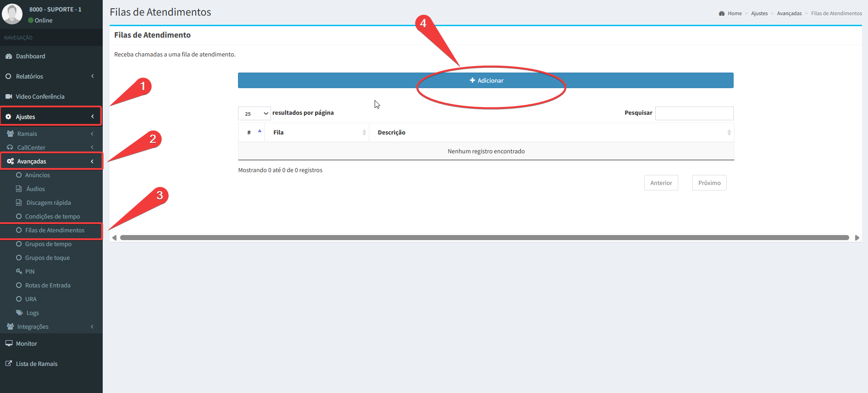Click the Monitor screen icon in sidebar

pos(9,343)
